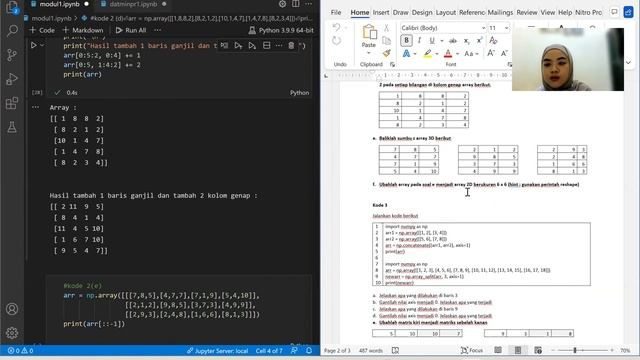Expand run cell options chevron
The width and height of the screenshot is (640, 360).
pyautogui.click(x=42, y=45)
